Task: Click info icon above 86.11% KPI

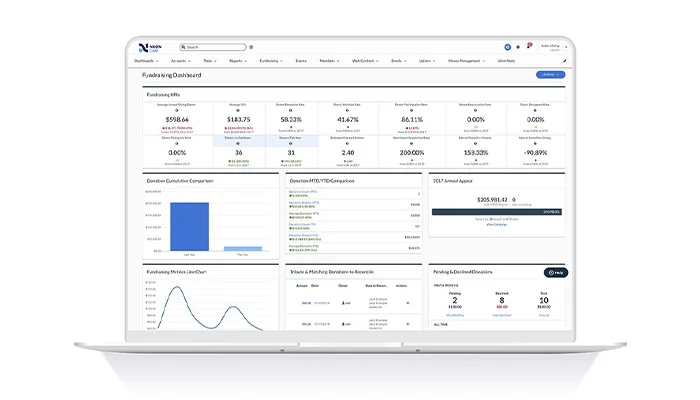Action: click(x=411, y=110)
